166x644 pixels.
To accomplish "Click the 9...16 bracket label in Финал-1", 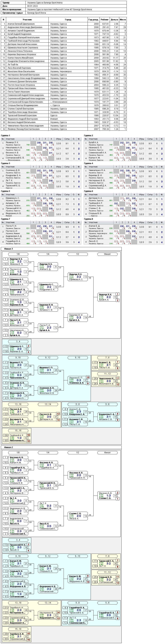I will coord(18,358).
